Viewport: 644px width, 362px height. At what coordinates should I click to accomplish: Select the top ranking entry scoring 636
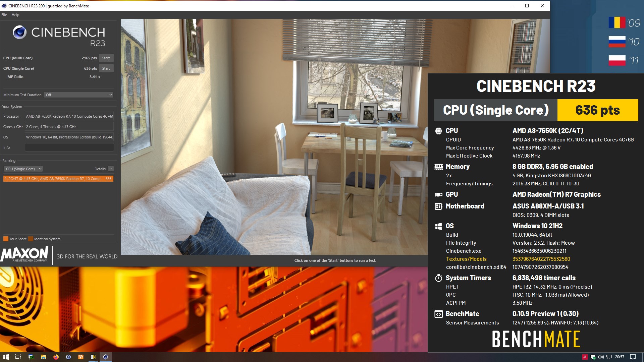(x=58, y=179)
